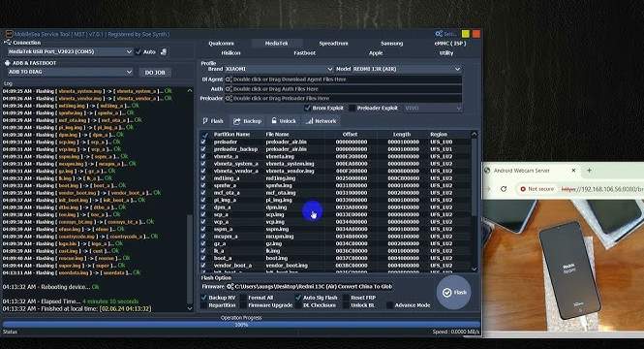Reload the Android Webcam Server browser page
644x349 pixels.
click(x=504, y=189)
